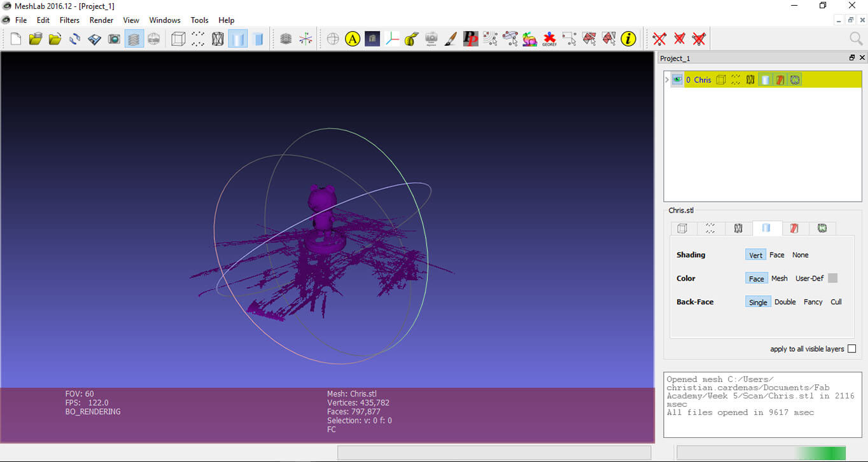
Task: Select faces in rectangular region tool
Action: point(589,39)
